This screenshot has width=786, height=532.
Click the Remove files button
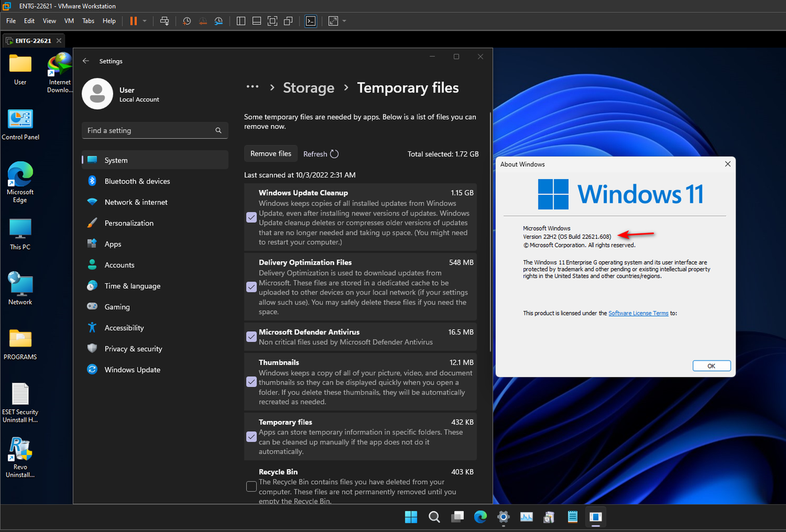click(x=271, y=154)
